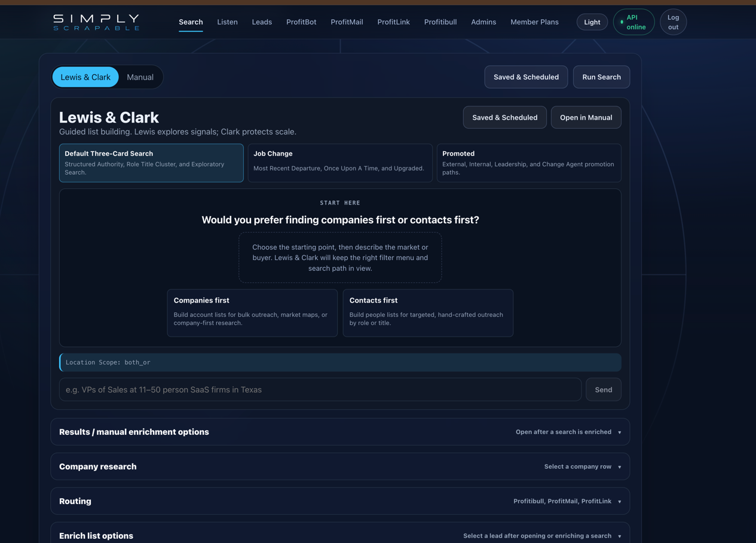
Task: Open the top-row Saved & Scheduled button
Action: [526, 77]
